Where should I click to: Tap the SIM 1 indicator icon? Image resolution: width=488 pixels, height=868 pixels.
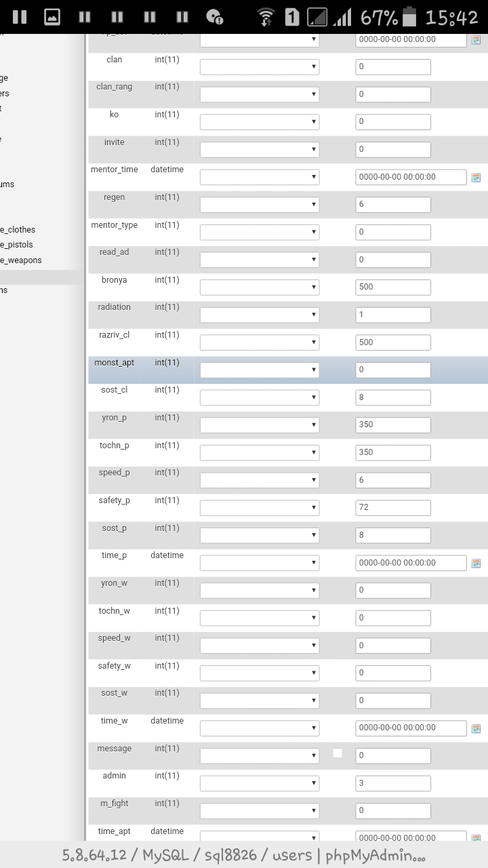pos(291,17)
